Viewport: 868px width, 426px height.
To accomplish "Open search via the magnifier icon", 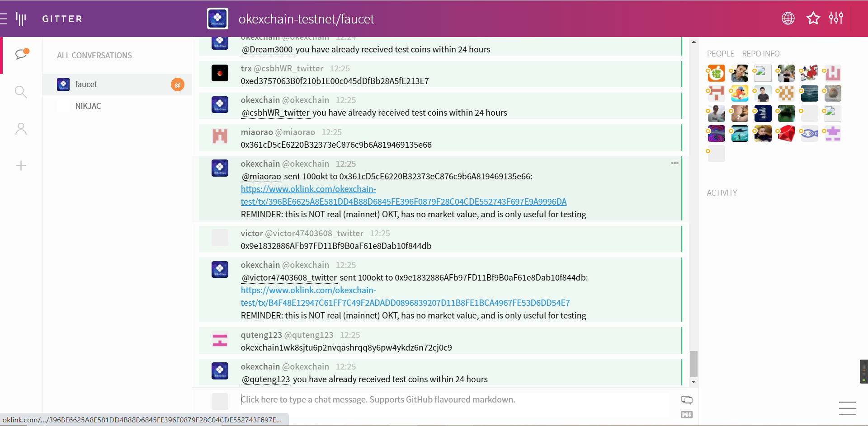I will click(x=21, y=92).
